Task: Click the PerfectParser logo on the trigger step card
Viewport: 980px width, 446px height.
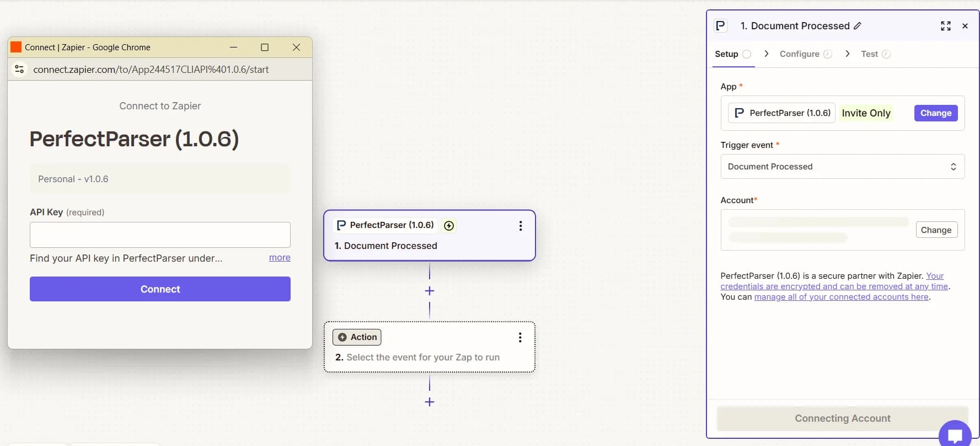Action: click(341, 225)
